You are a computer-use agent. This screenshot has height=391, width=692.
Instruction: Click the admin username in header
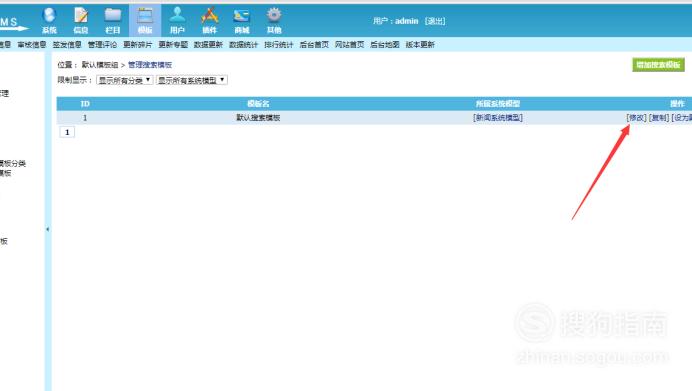pyautogui.click(x=406, y=21)
